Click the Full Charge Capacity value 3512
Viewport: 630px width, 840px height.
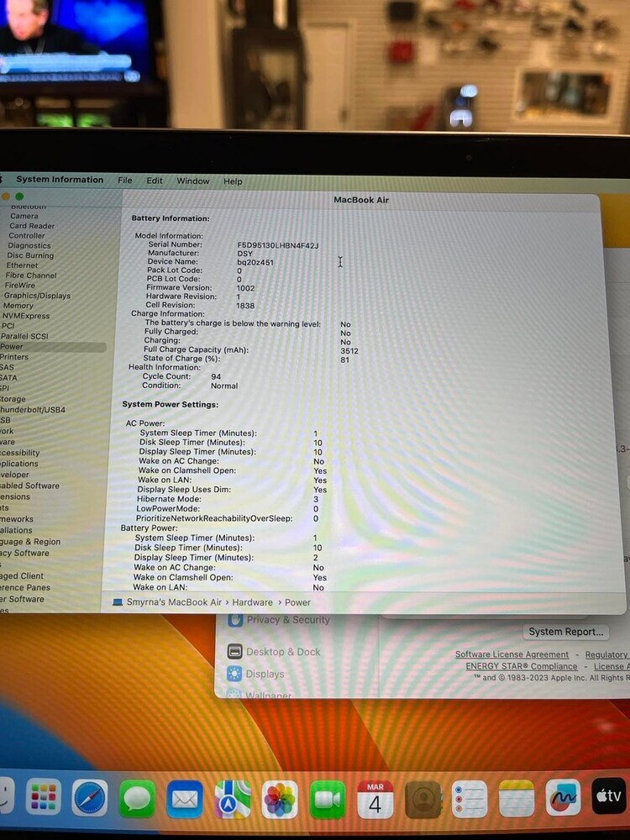point(349,351)
